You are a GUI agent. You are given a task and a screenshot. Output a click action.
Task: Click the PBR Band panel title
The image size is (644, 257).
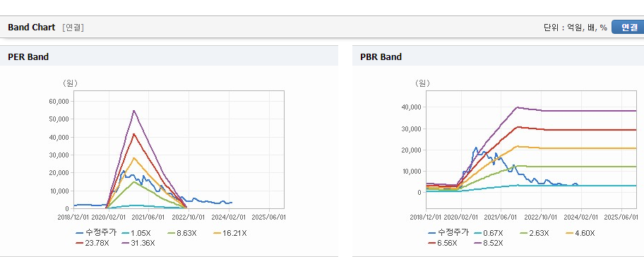tap(381, 57)
